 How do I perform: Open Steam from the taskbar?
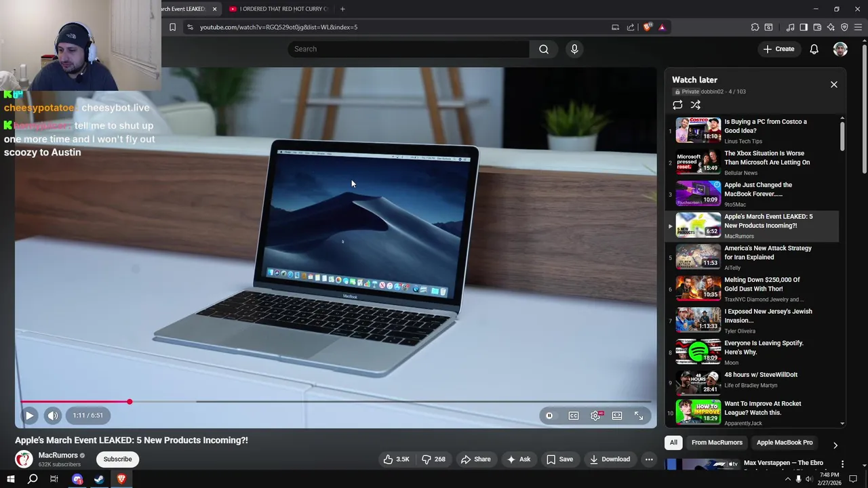(x=99, y=479)
